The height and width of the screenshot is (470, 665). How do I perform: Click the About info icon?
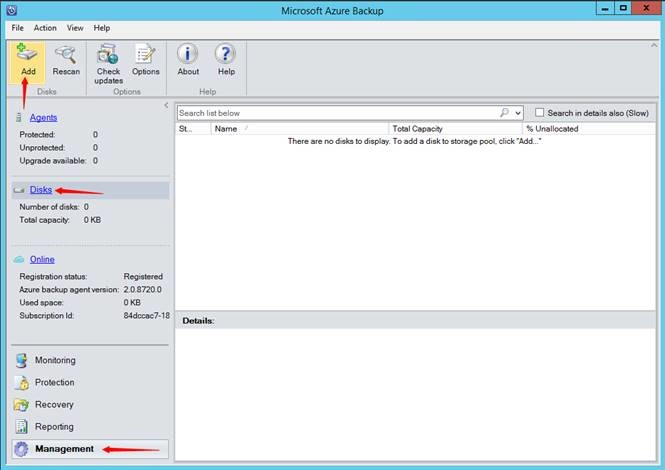(188, 59)
